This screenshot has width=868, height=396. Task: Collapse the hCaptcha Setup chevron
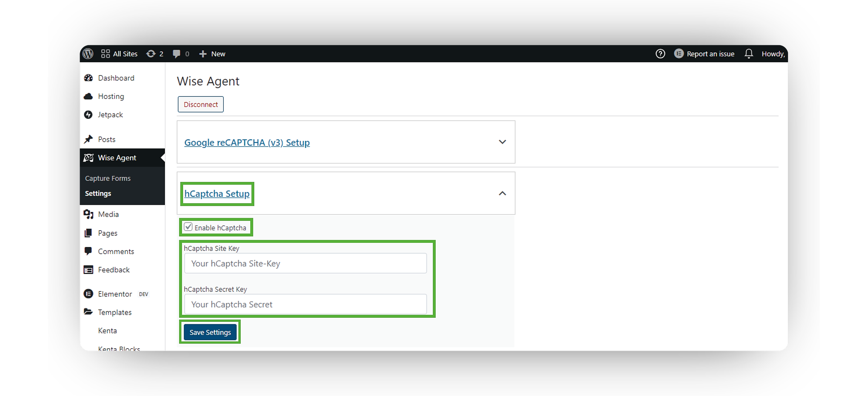tap(502, 193)
